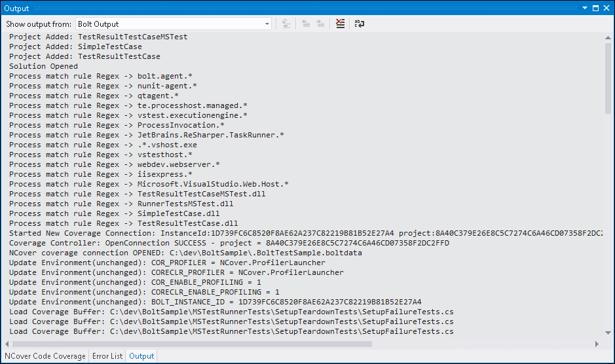Open the 'Show output from' dropdown
Screen dimensions: 615x364
click(267, 24)
